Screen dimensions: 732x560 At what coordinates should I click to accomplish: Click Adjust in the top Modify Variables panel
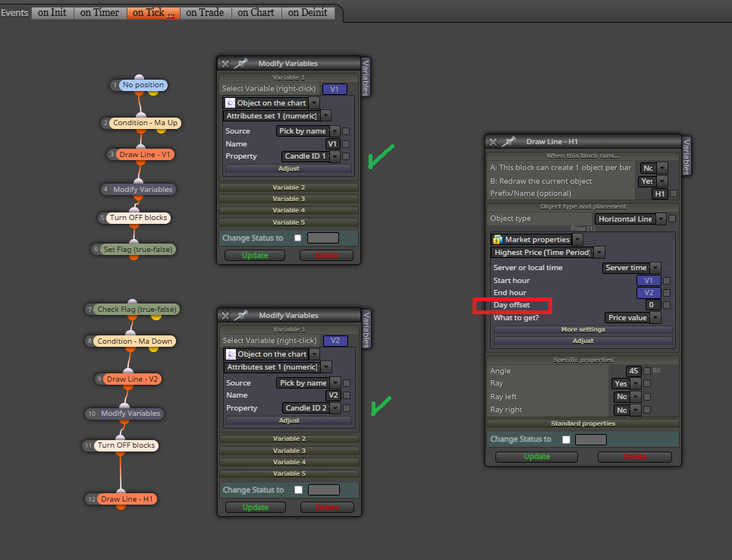[x=288, y=168]
